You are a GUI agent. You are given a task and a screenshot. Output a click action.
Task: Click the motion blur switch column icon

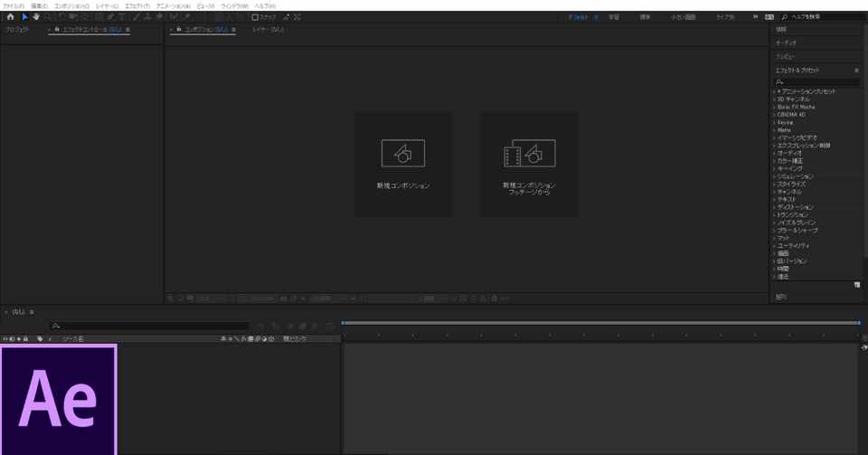pos(258,338)
